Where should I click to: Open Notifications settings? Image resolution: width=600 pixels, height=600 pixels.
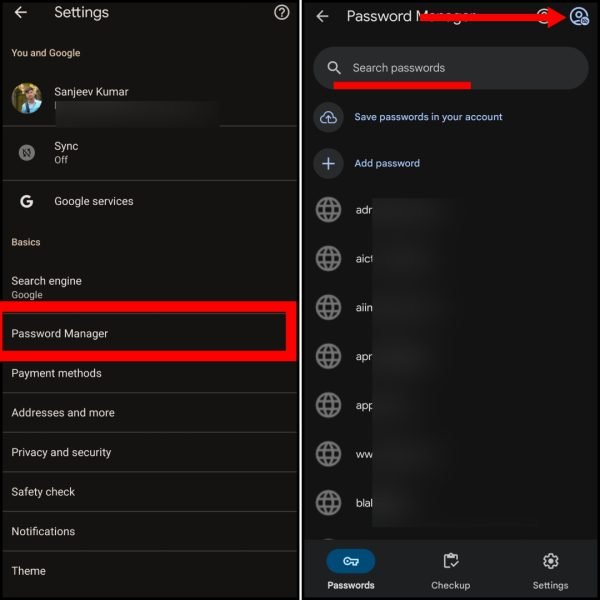[x=150, y=531]
